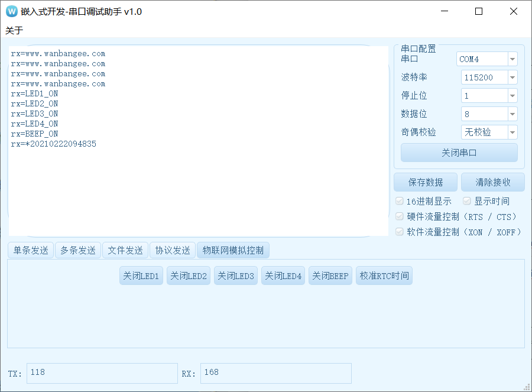Switch to the 文件发送 tab

pyautogui.click(x=125, y=251)
